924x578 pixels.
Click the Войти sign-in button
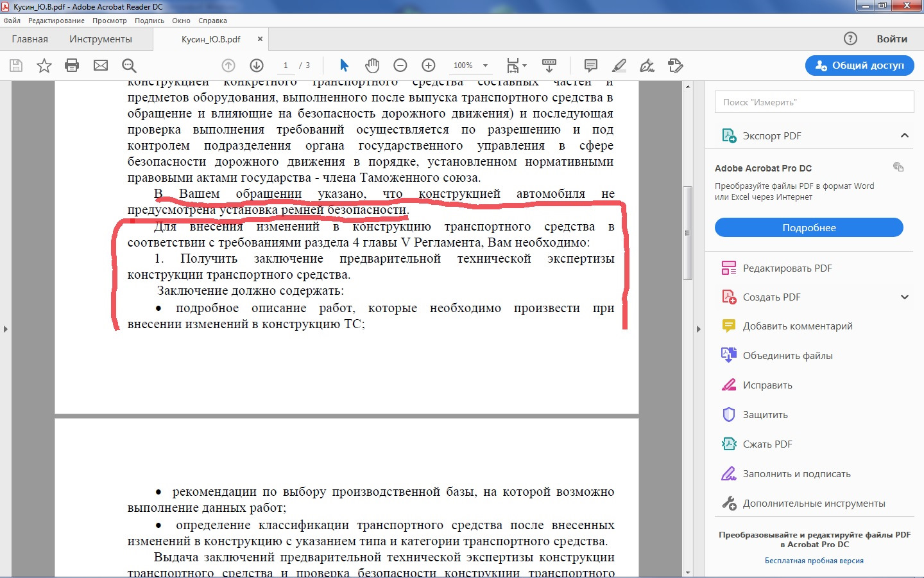tap(892, 39)
